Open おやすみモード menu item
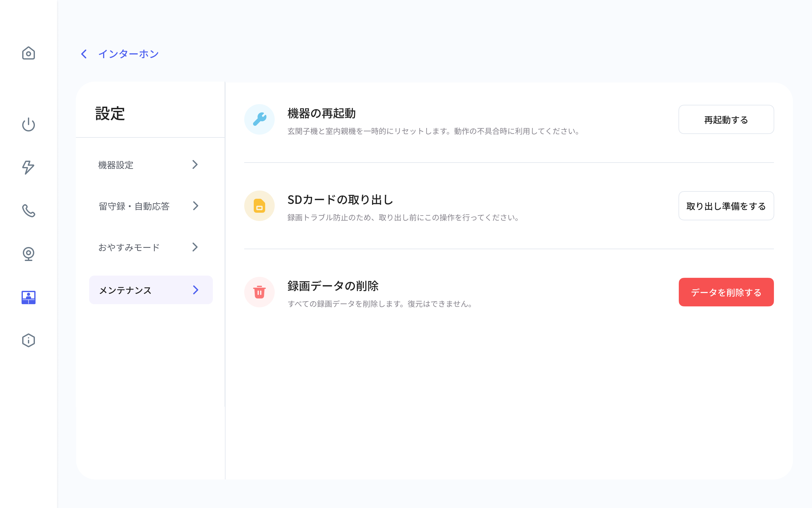 (x=150, y=247)
